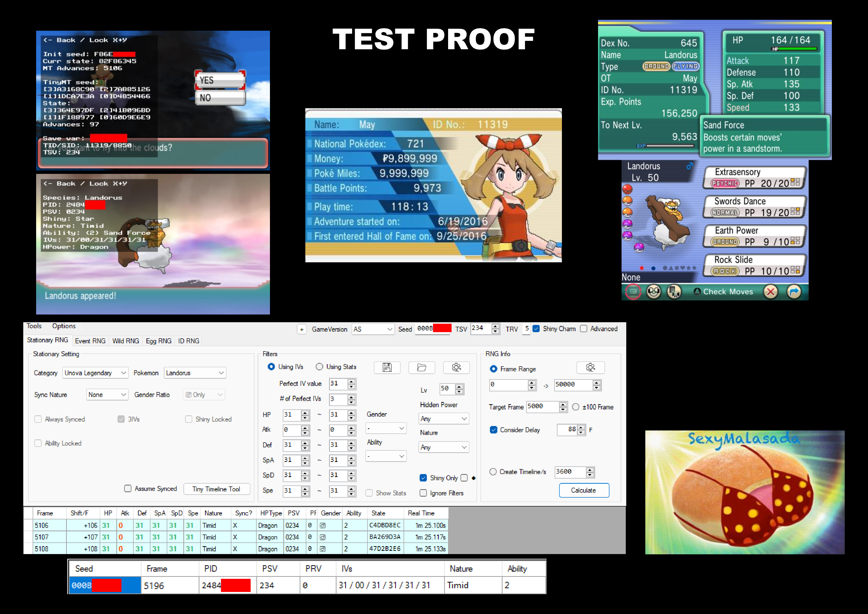Click the red X cancel icon on summary screen
The width and height of the screenshot is (868, 614).
coord(771,292)
